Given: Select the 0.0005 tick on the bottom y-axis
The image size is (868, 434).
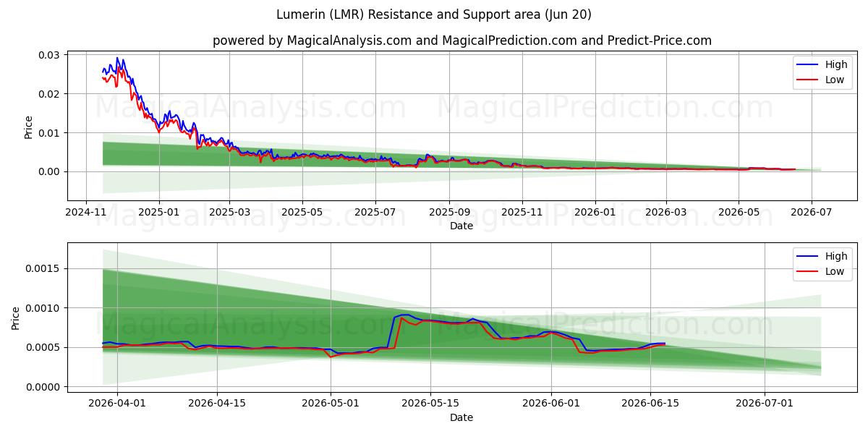Looking at the screenshot, I should coord(43,348).
